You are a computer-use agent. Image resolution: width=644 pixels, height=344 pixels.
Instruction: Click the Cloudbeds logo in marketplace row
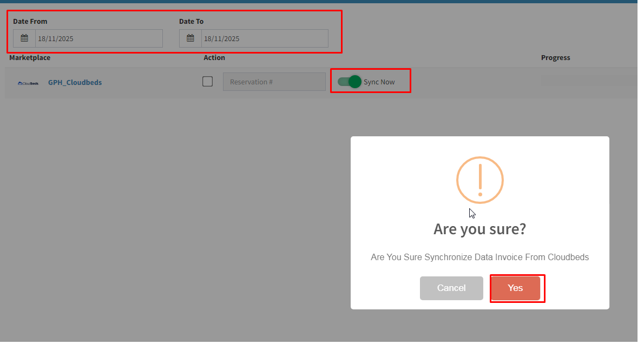28,83
